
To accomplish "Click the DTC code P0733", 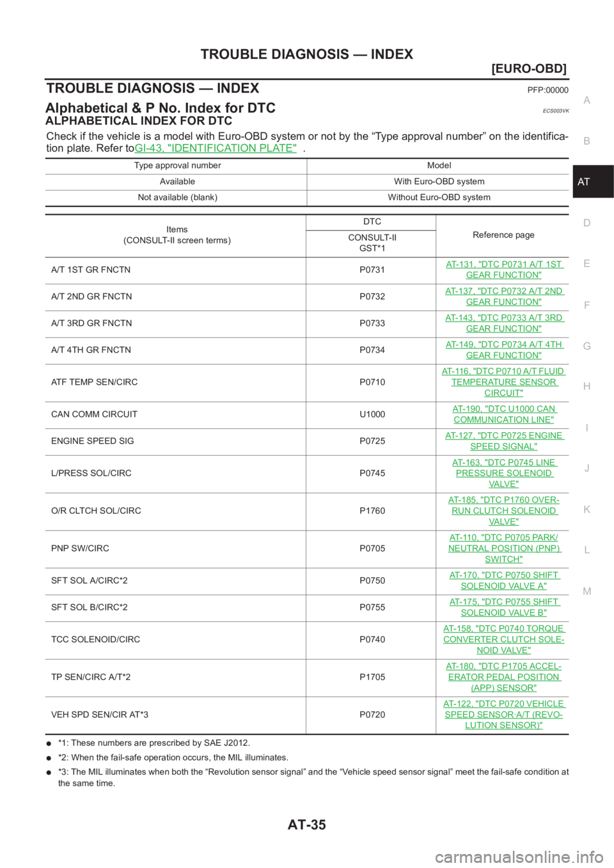I will pos(372,324).
